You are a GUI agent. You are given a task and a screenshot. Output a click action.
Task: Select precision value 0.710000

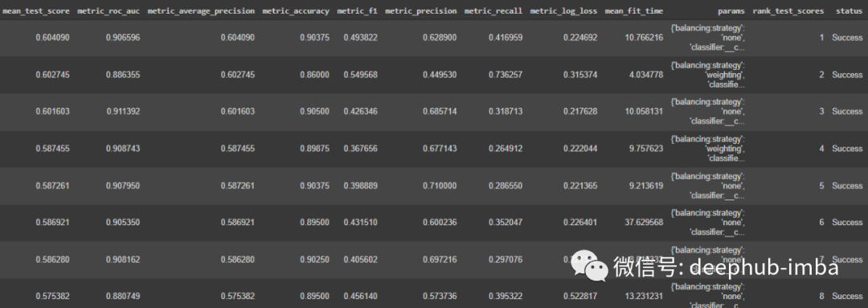coord(440,186)
